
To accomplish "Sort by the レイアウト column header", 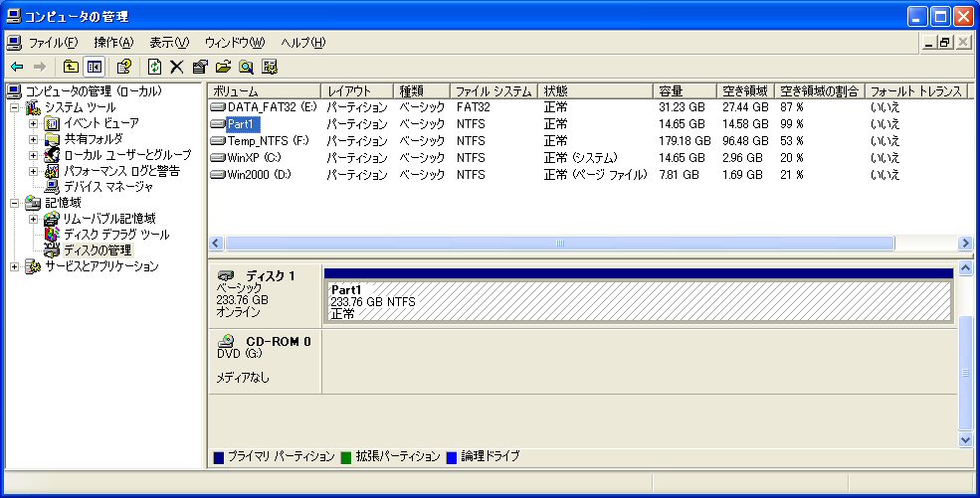I will tap(357, 91).
